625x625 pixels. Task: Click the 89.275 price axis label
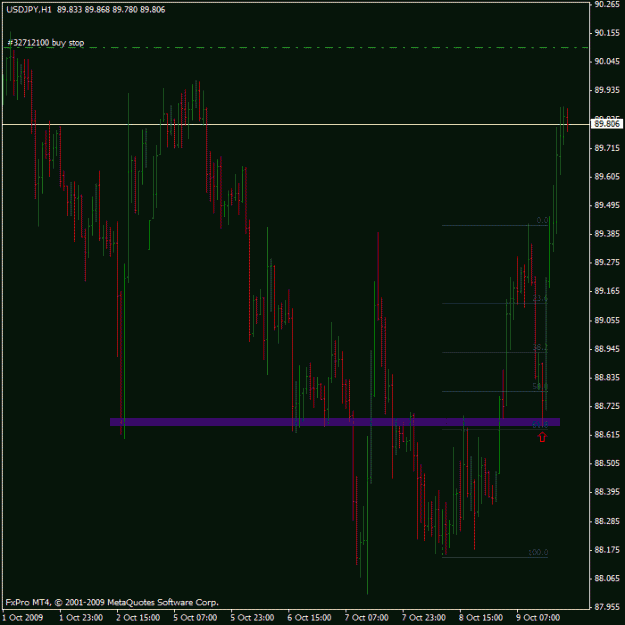coord(607,262)
